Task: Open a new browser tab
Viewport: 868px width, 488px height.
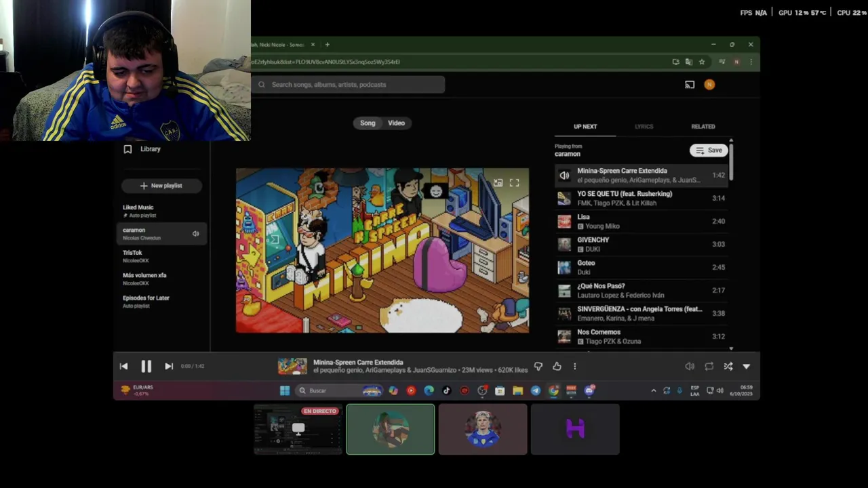Action: point(327,45)
